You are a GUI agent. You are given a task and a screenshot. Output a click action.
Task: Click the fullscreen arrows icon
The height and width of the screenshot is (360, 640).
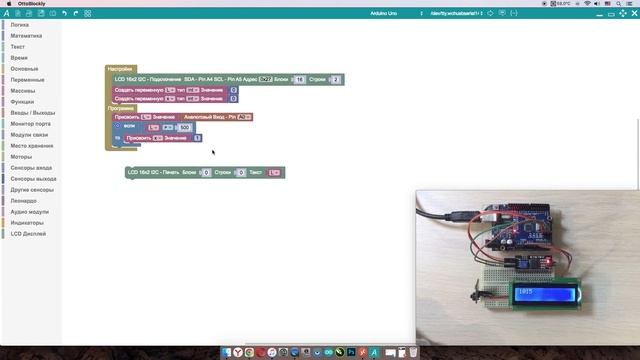point(623,13)
